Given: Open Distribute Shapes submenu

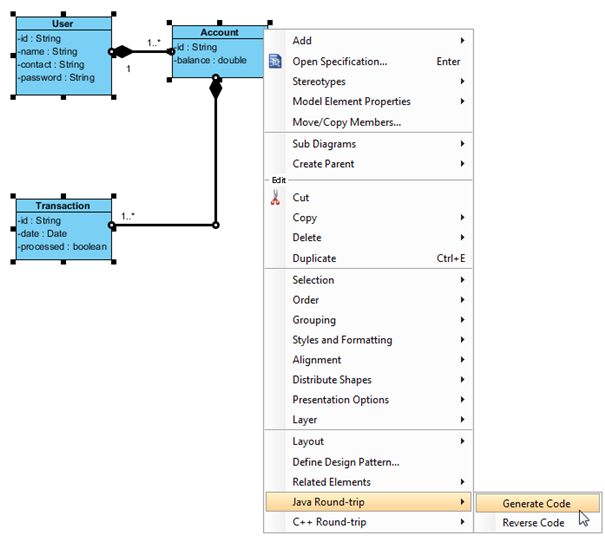Looking at the screenshot, I should pyautogui.click(x=368, y=380).
